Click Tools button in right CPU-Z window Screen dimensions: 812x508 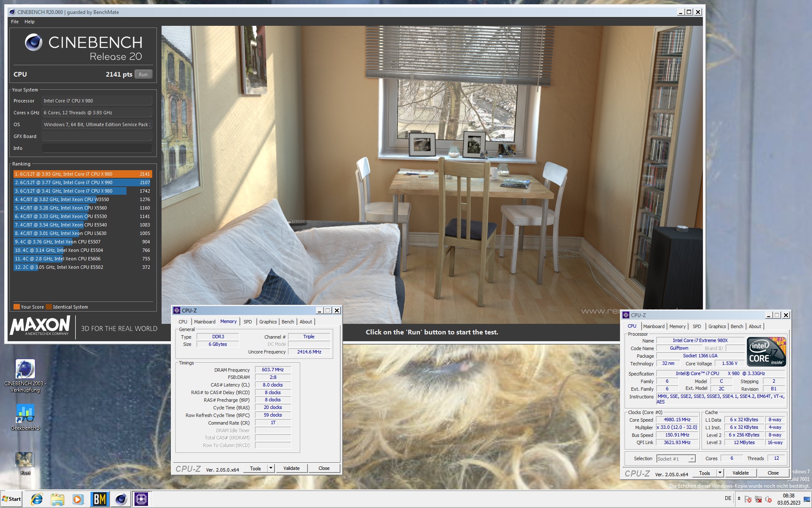(705, 473)
